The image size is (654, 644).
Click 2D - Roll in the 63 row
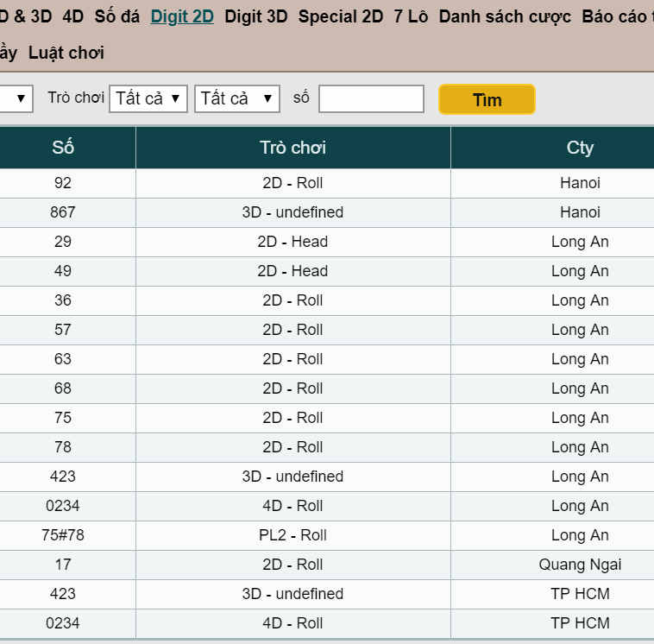(x=292, y=359)
